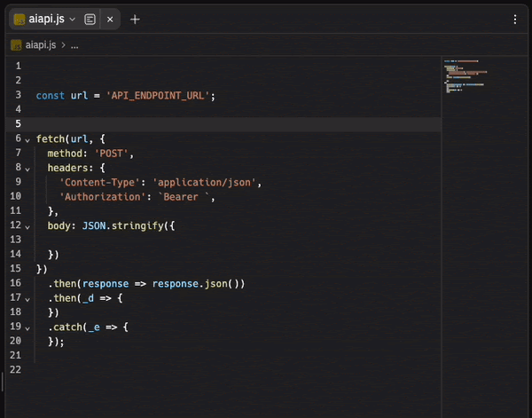Screen dimensions: 532x418
Task: Click the aiapi.js file icon in tab
Action: click(x=19, y=19)
